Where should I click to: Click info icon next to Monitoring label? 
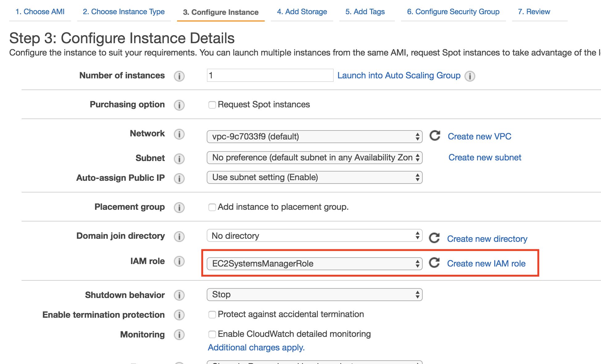(179, 335)
